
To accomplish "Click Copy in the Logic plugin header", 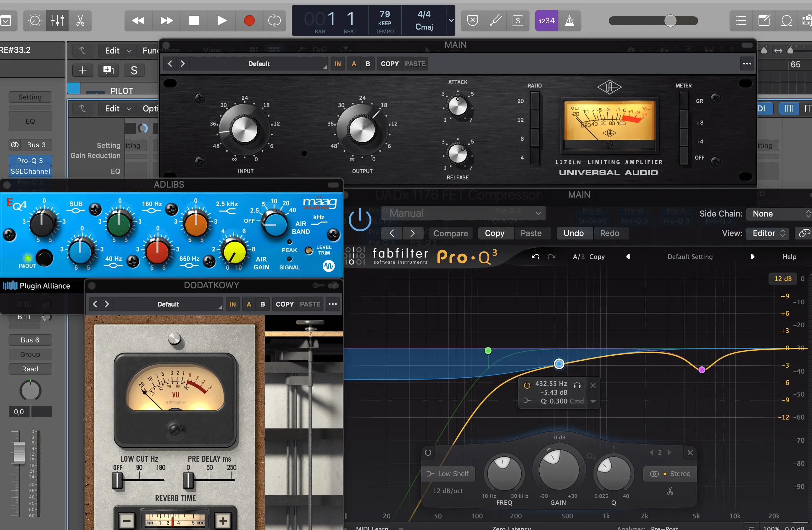I will coord(494,233).
